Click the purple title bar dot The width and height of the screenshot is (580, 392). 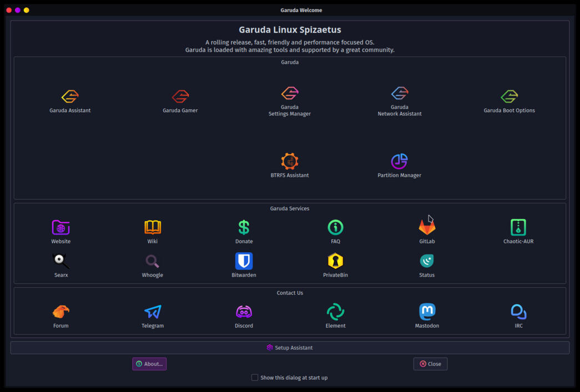18,10
